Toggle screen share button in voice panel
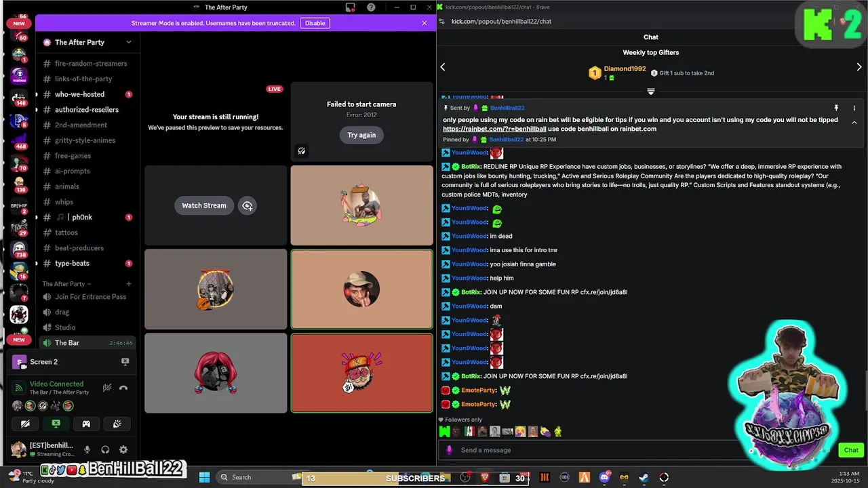868x488 pixels. pos(56,424)
